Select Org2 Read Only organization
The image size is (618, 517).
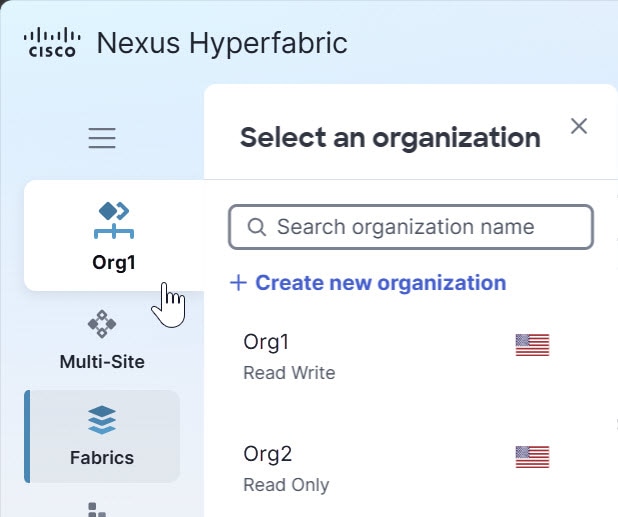[x=396, y=469]
